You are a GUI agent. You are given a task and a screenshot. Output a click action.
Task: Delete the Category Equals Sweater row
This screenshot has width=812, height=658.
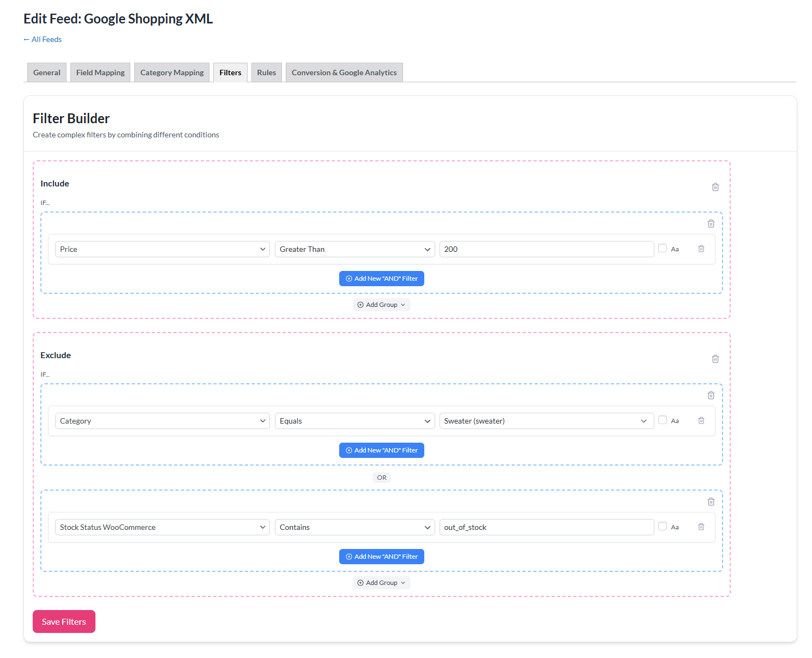tap(701, 420)
